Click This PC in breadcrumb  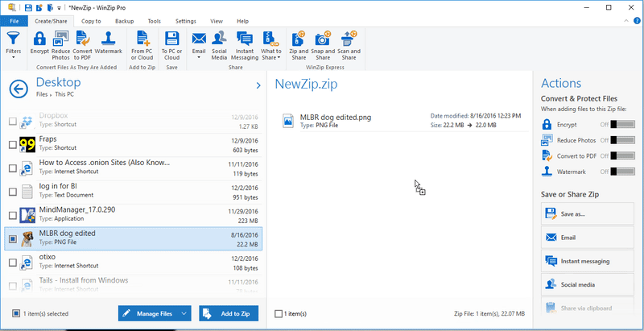pyautogui.click(x=64, y=94)
